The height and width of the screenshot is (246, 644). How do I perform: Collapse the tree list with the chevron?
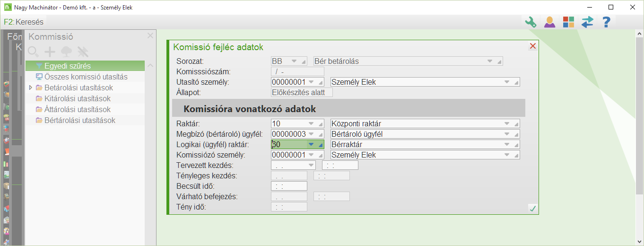pos(150,65)
